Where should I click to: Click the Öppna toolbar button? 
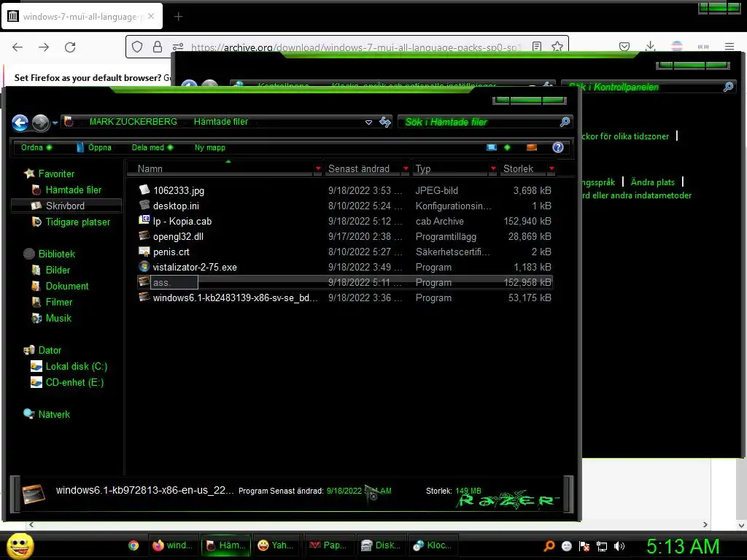pos(94,147)
